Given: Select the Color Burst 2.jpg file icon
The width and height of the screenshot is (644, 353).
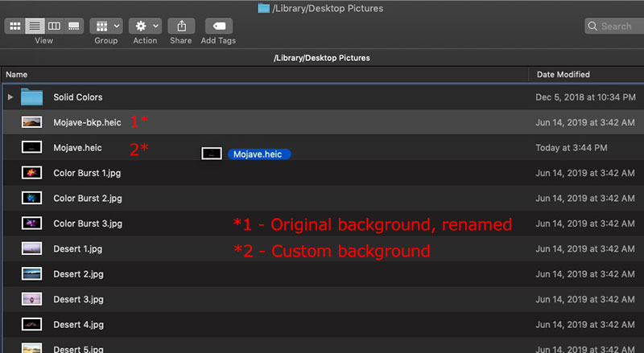Looking at the screenshot, I should (32, 198).
